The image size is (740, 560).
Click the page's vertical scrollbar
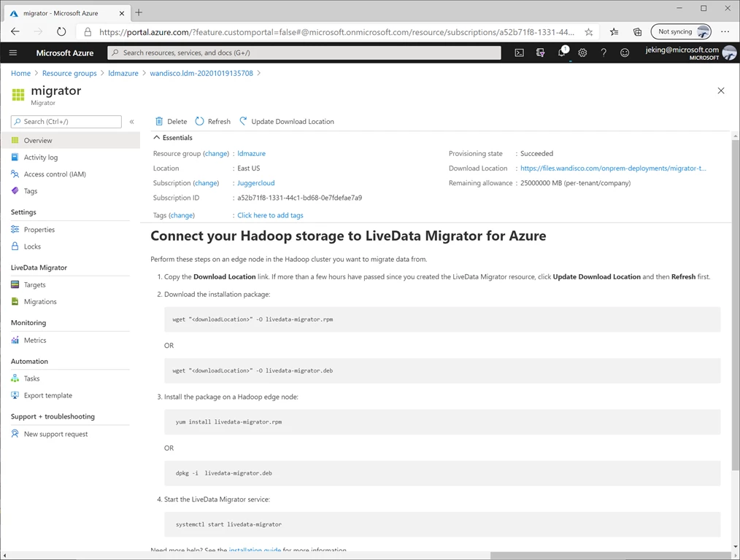tap(736, 292)
